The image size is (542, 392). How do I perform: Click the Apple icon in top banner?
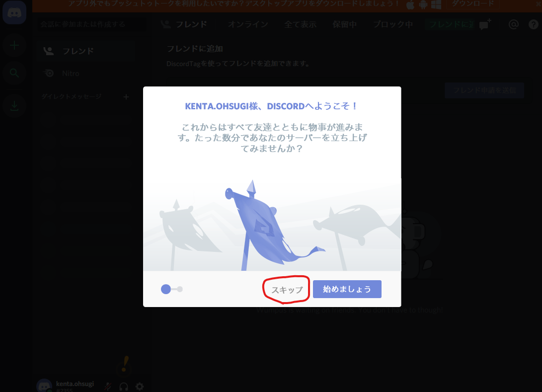coord(410,5)
